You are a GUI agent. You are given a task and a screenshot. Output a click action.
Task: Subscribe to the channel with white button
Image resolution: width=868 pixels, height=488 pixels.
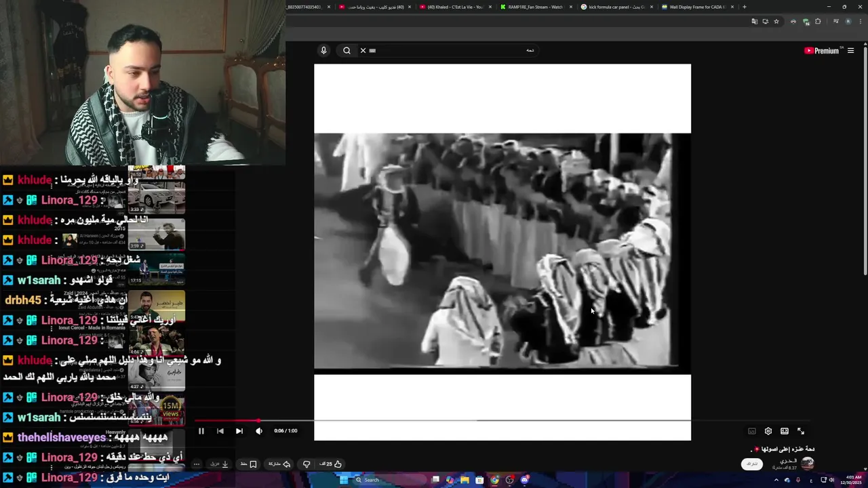pyautogui.click(x=751, y=464)
